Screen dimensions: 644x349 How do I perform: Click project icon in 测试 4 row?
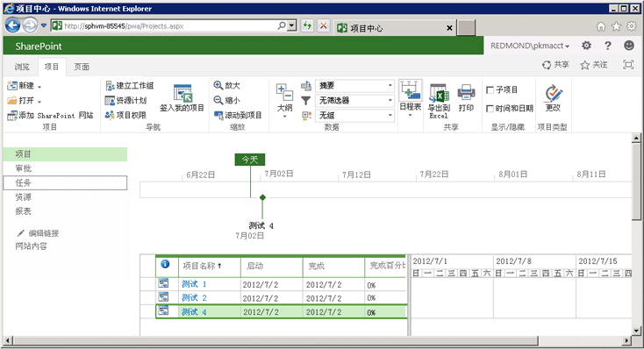[x=163, y=310]
